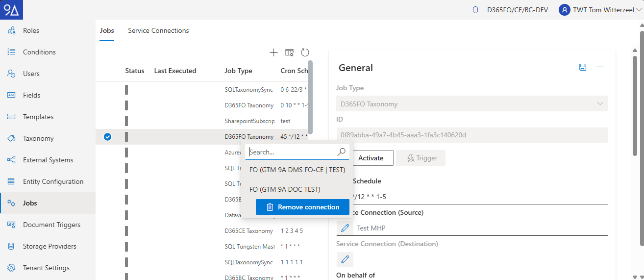Add a new job with plus icon
The width and height of the screenshot is (644, 280).
(273, 52)
